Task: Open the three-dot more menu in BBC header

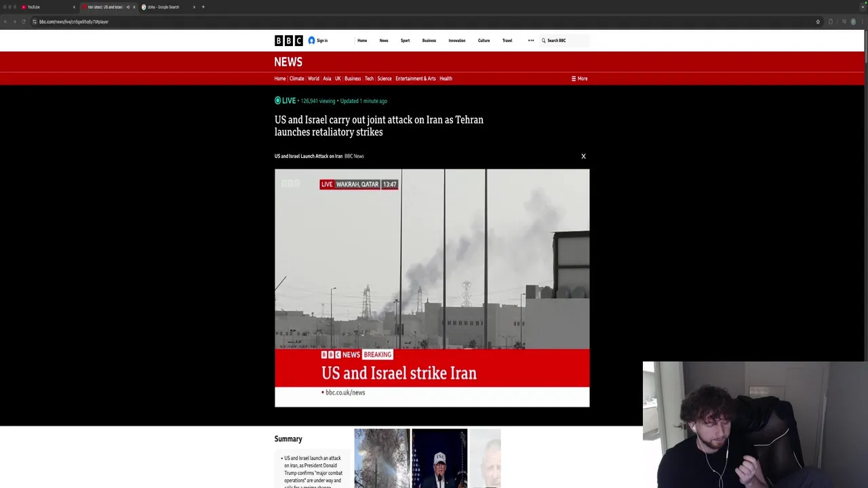Action: [531, 41]
